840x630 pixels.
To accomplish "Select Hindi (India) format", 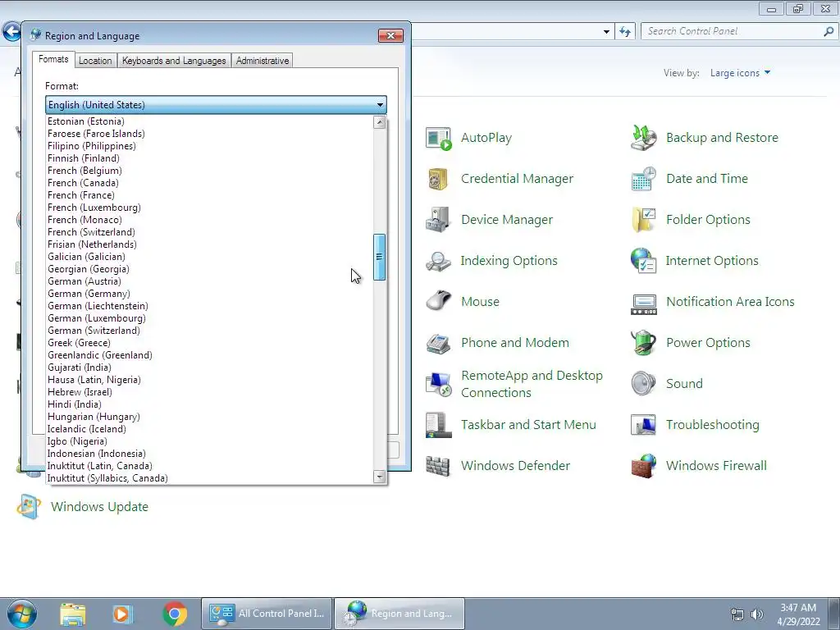I will [209, 405].
